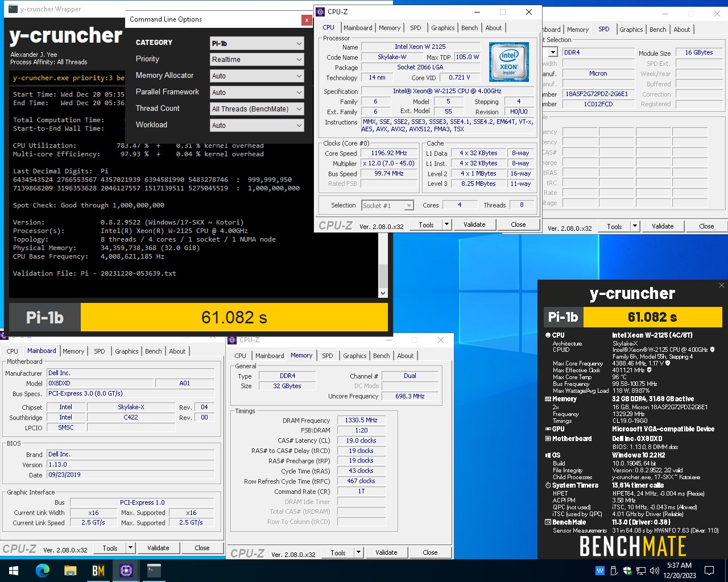Open Windows Security from the tray shield

(x=627, y=570)
